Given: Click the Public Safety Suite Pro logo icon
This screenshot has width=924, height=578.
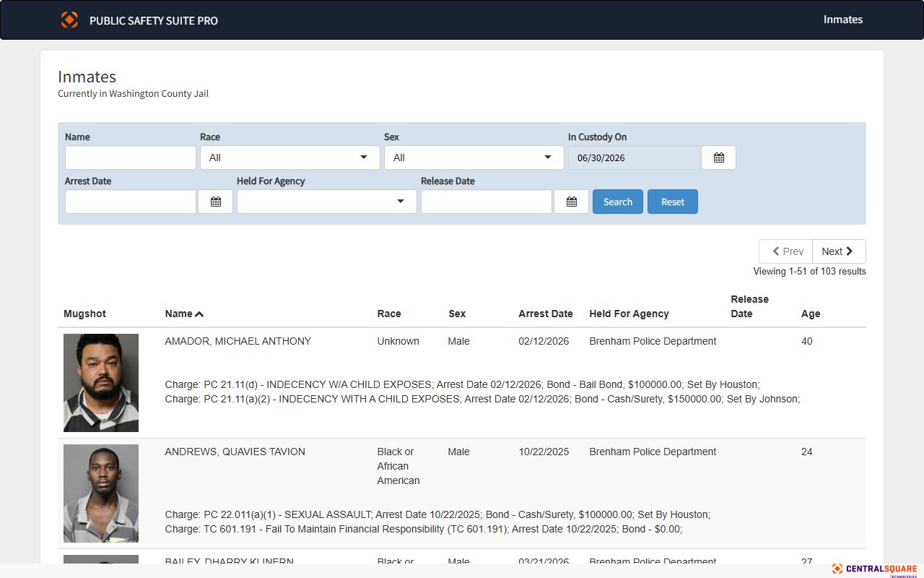Looking at the screenshot, I should (x=69, y=20).
